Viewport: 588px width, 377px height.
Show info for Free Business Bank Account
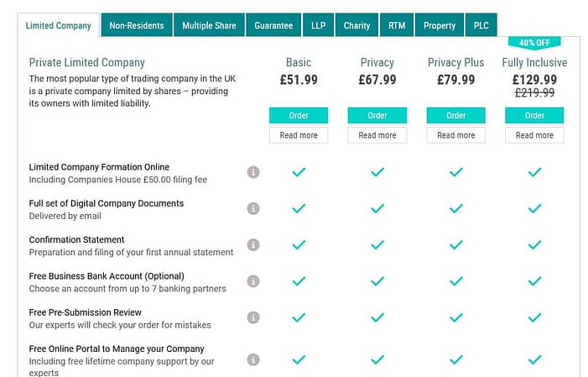click(x=253, y=281)
